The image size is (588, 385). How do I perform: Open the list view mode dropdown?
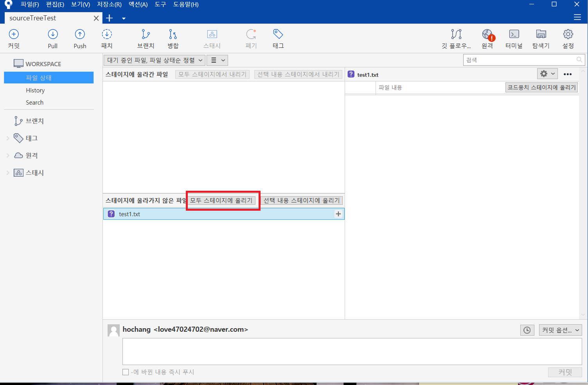click(x=217, y=60)
